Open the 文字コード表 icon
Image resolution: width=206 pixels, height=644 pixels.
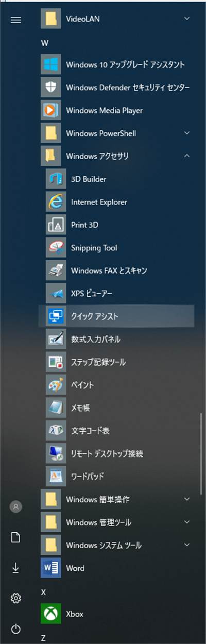56,430
